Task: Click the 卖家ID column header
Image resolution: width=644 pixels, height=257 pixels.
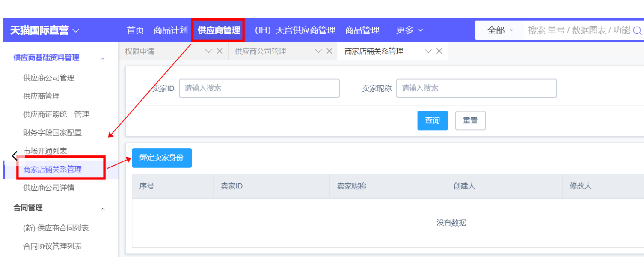Action: tap(231, 186)
